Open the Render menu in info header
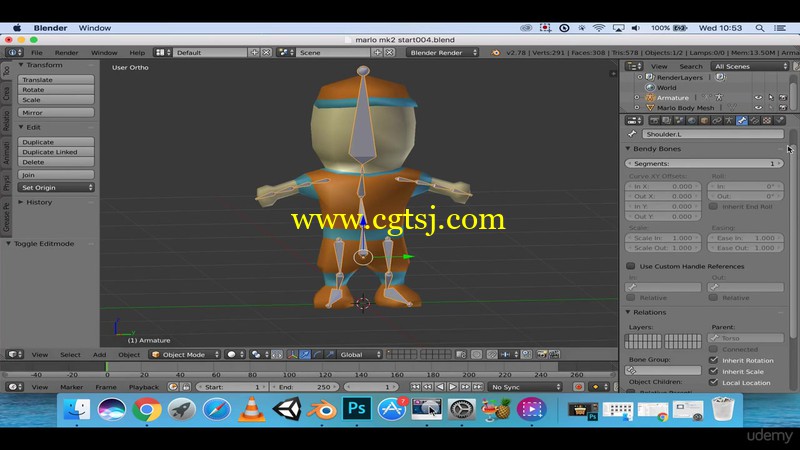The image size is (800, 450). pyautogui.click(x=66, y=53)
